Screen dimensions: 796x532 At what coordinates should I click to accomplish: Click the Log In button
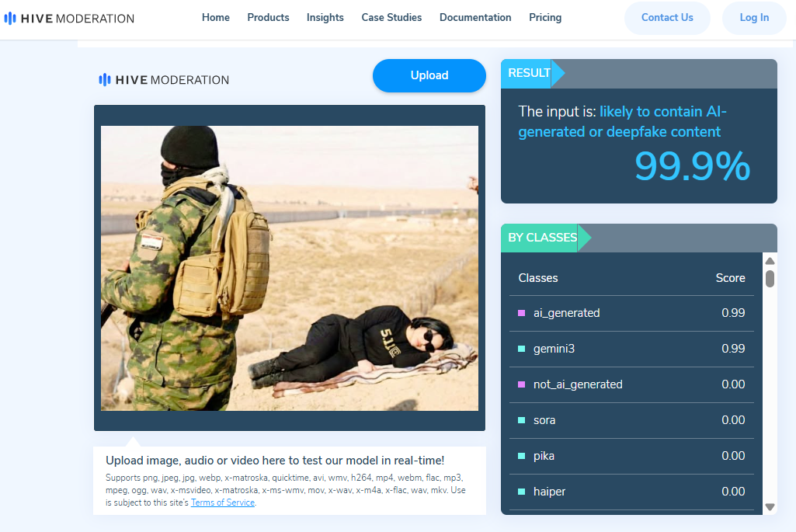click(x=753, y=18)
